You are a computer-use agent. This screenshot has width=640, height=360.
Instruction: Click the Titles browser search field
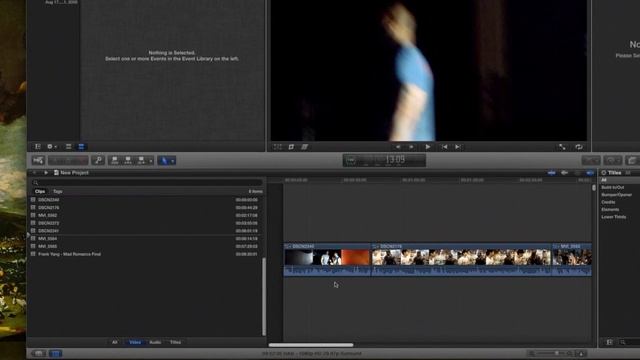pos(629,342)
